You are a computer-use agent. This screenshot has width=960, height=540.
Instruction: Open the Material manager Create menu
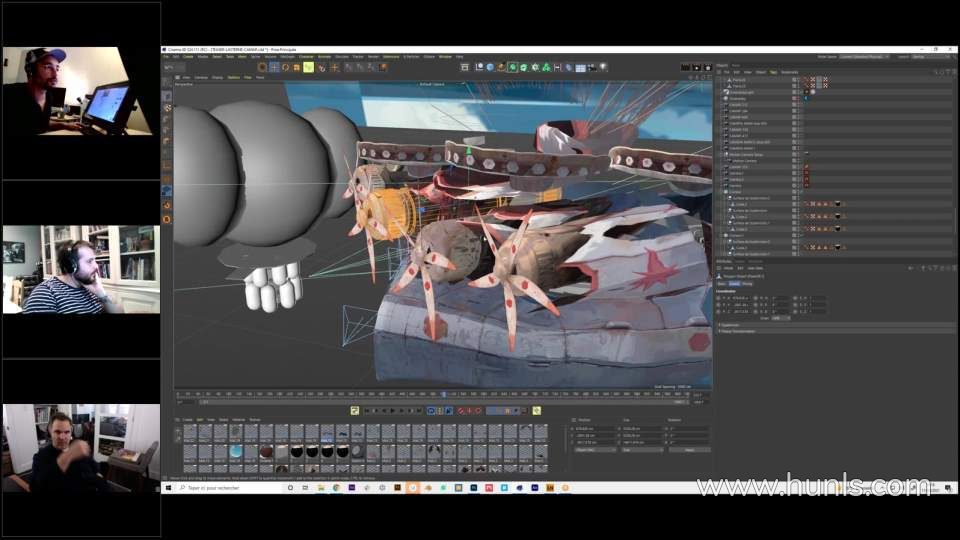pos(187,420)
